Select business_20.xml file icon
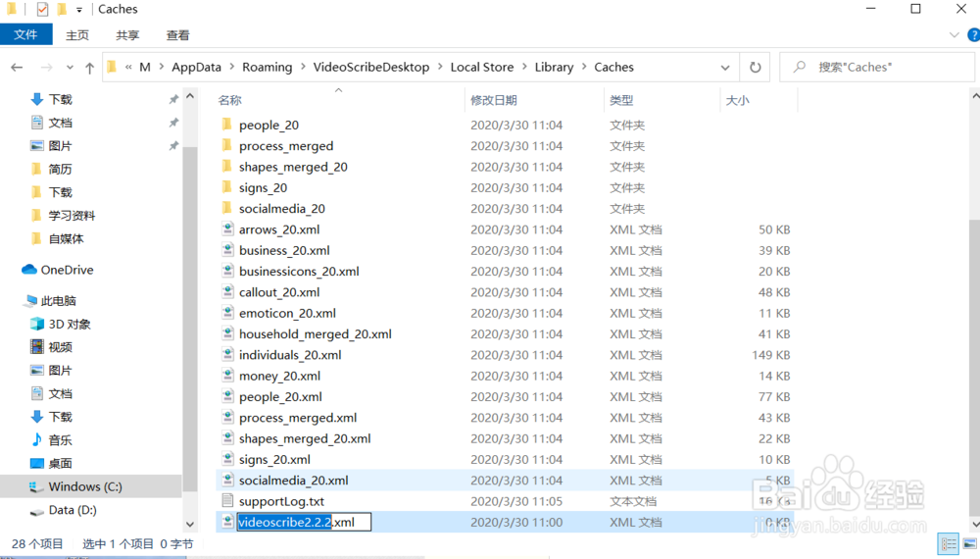The image size is (980, 559). 227,250
